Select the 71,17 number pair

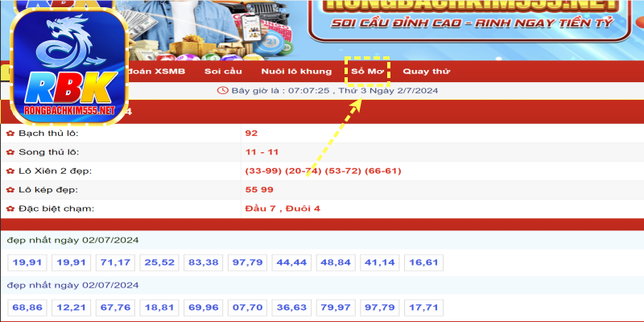tap(115, 262)
